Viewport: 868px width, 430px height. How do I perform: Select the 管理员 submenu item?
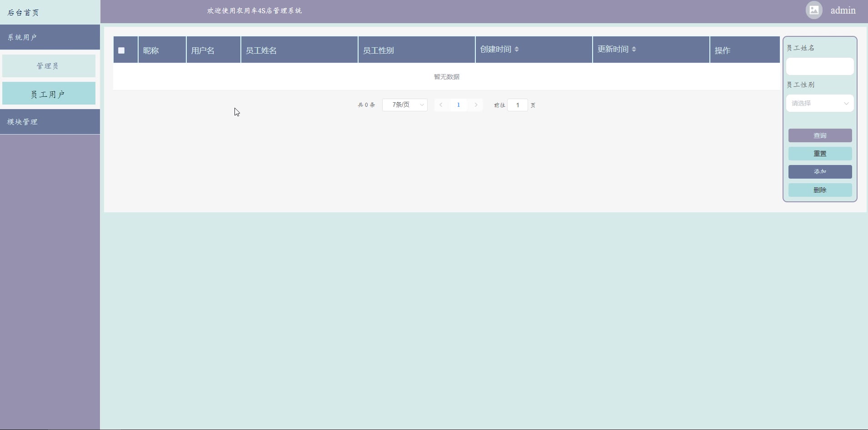tap(49, 66)
